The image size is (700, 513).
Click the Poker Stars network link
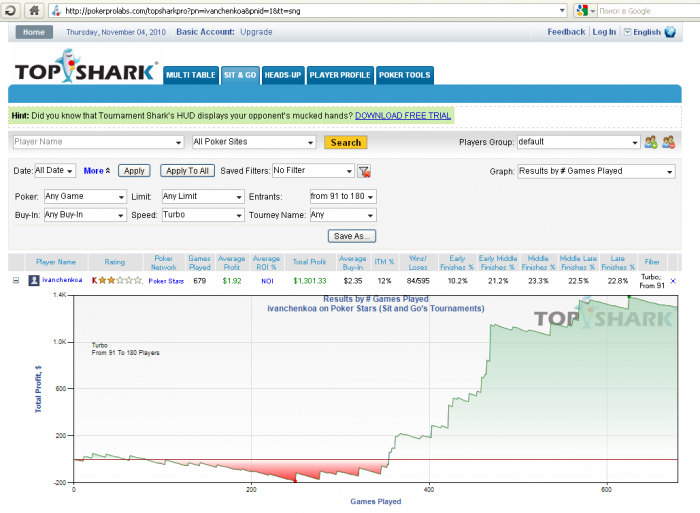click(166, 281)
